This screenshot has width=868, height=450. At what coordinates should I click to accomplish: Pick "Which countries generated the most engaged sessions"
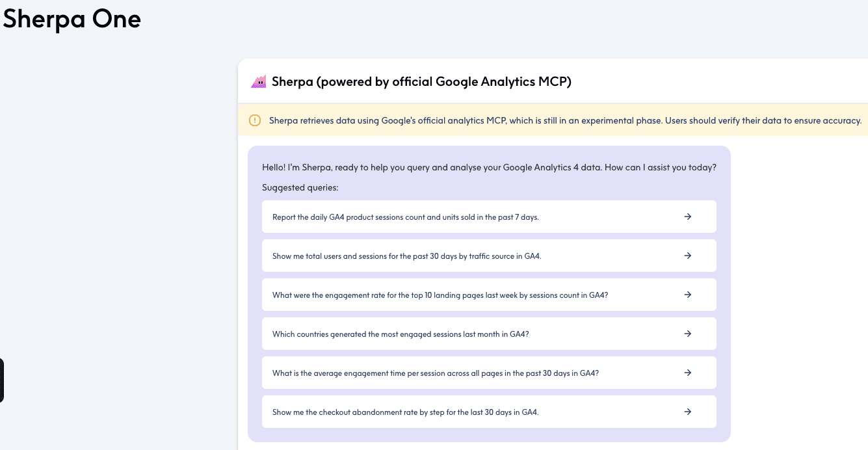[489, 334]
